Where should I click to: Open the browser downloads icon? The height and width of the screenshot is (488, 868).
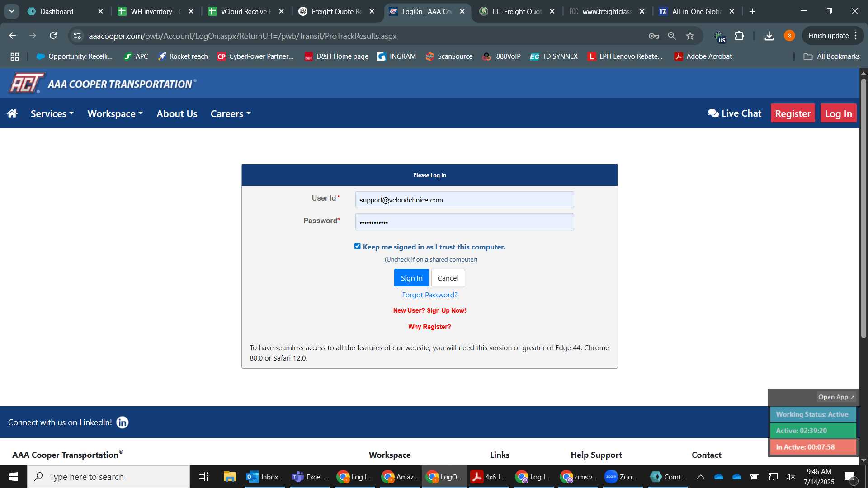point(769,36)
